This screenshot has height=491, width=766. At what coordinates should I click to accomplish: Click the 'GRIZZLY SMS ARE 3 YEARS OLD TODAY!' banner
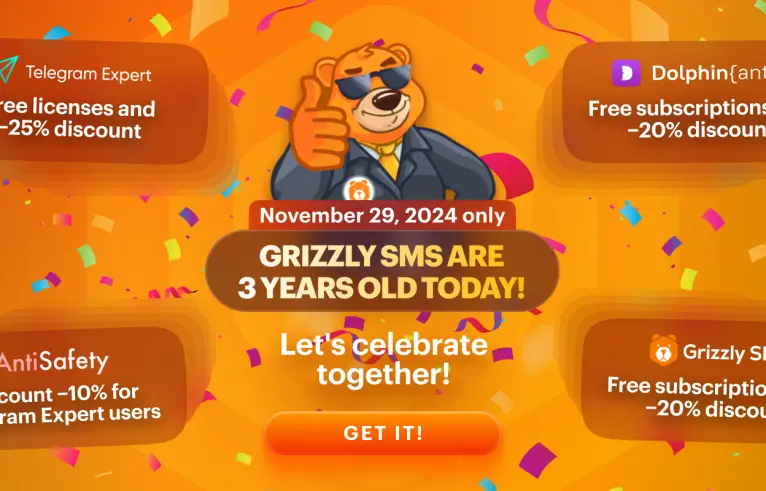[382, 271]
